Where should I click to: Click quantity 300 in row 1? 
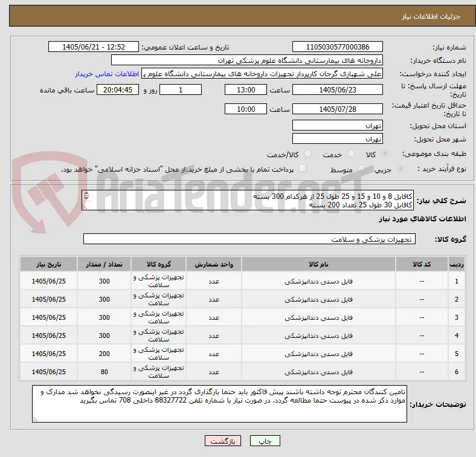pyautogui.click(x=104, y=281)
